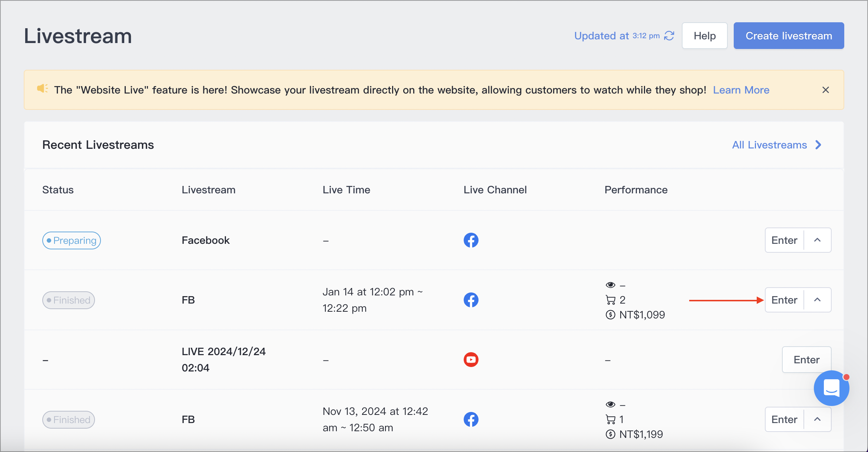Select the livestream name Facebook
This screenshot has width=868, height=452.
(x=206, y=240)
